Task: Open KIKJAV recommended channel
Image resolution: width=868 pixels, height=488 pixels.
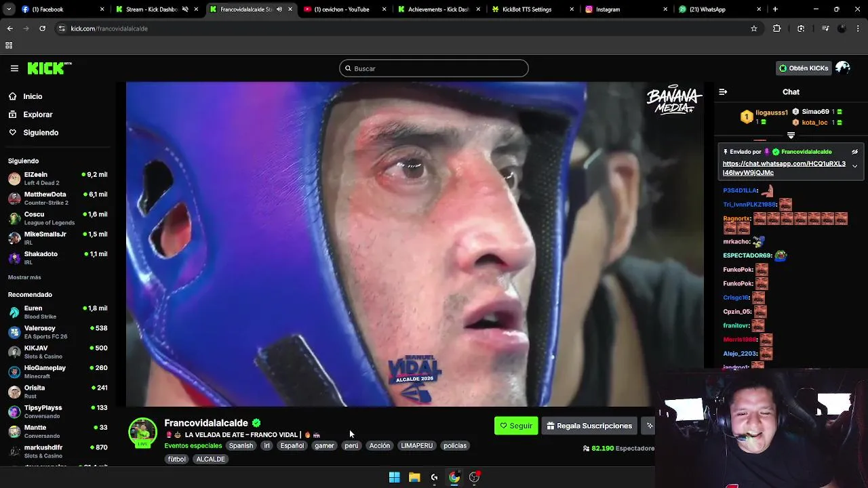Action: pyautogui.click(x=58, y=352)
